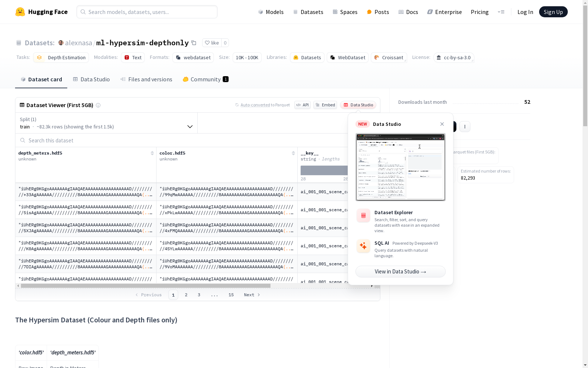Open the Community tab

click(x=206, y=79)
